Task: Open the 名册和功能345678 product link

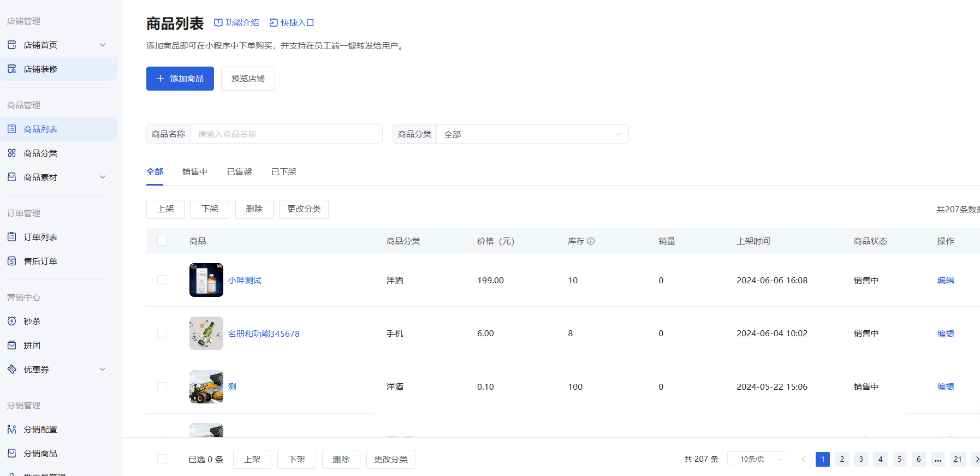Action: click(264, 334)
